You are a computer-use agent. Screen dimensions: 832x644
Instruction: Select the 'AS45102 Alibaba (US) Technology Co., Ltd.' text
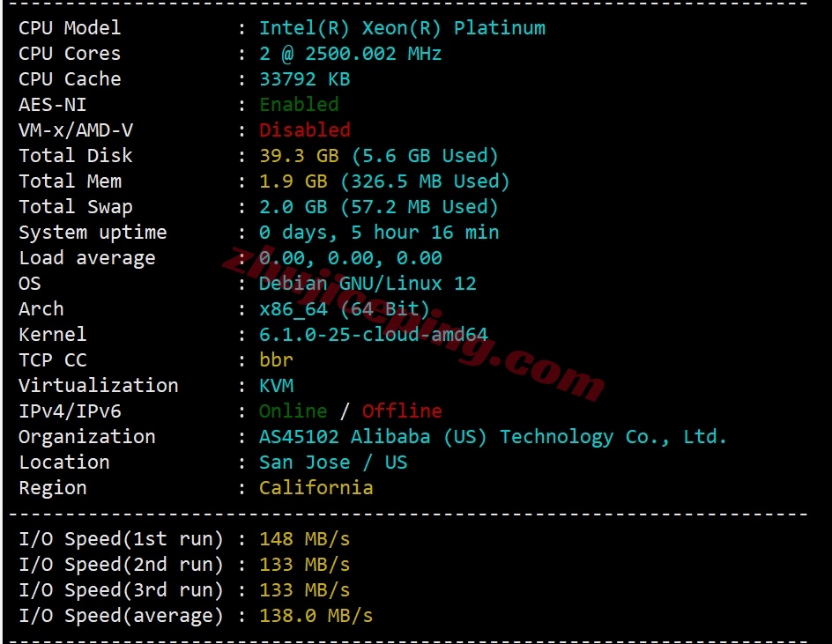tap(493, 437)
